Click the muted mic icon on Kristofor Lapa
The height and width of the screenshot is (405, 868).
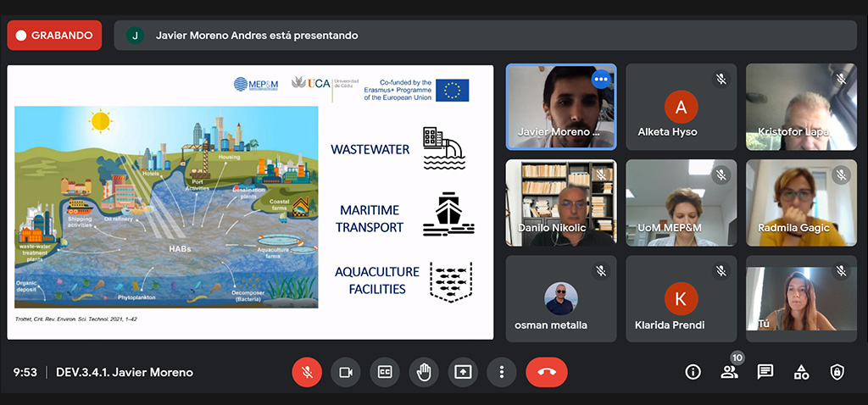click(841, 80)
